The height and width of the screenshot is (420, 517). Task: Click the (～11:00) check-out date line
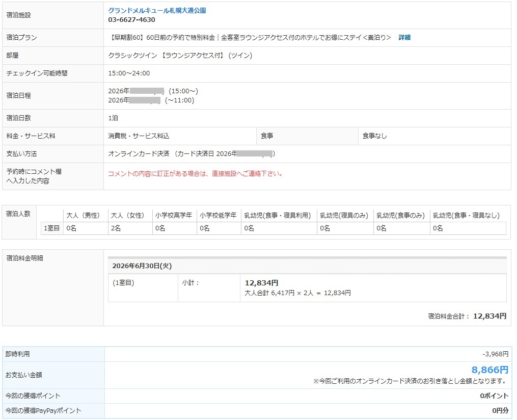[x=151, y=100]
